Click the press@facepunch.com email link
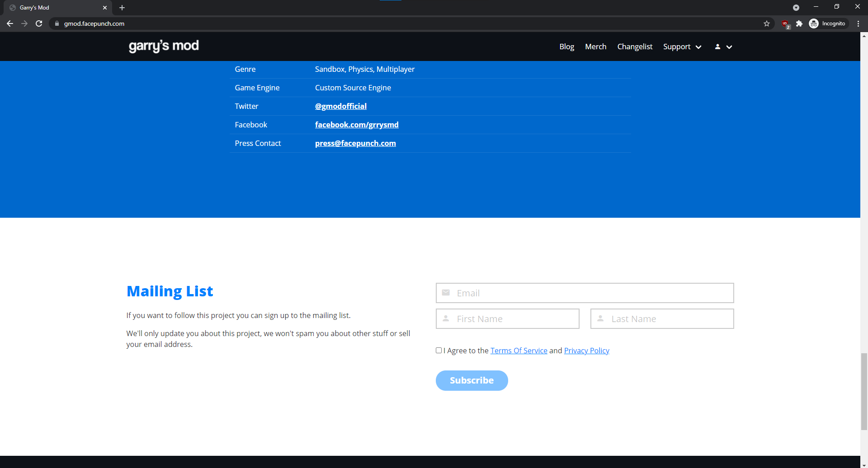This screenshot has height=468, width=868. (355, 143)
